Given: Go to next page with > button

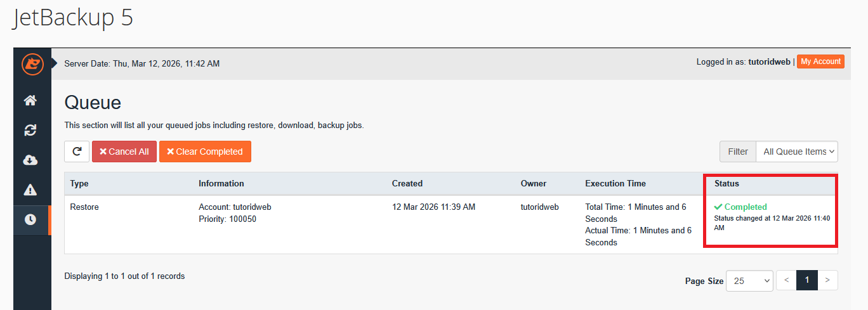Looking at the screenshot, I should (827, 280).
